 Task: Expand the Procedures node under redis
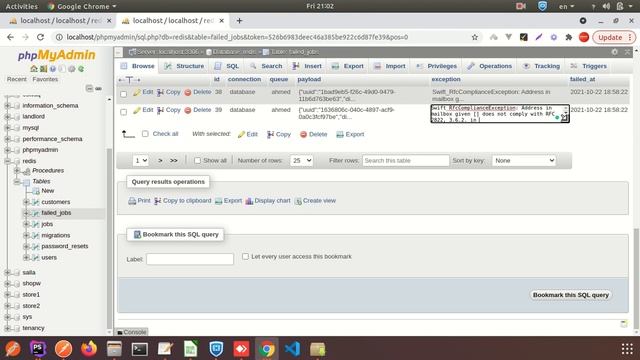pyautogui.click(x=17, y=171)
